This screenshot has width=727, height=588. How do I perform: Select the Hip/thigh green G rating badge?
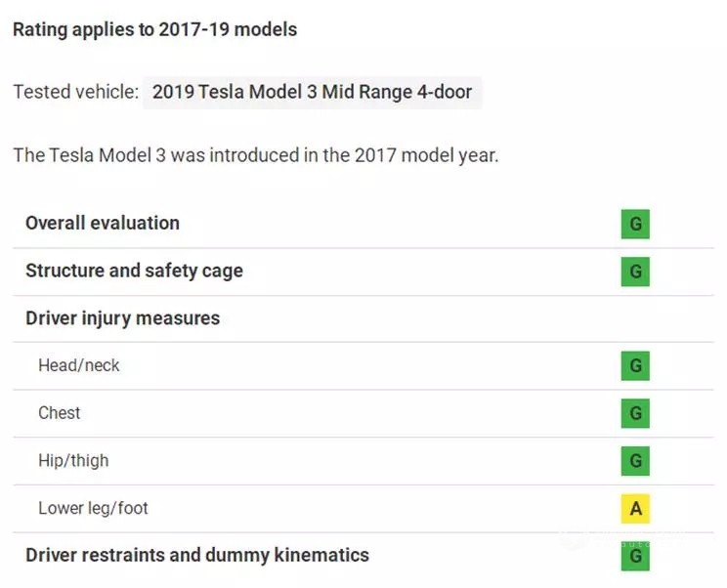click(x=635, y=461)
